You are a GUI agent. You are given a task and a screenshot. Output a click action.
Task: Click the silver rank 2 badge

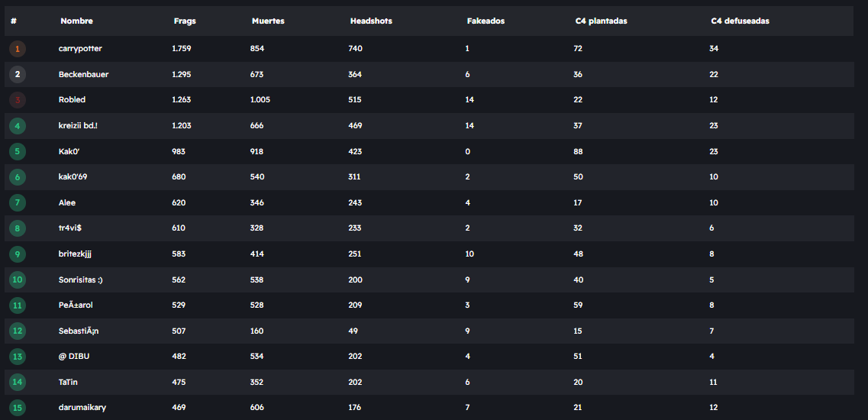tap(18, 75)
